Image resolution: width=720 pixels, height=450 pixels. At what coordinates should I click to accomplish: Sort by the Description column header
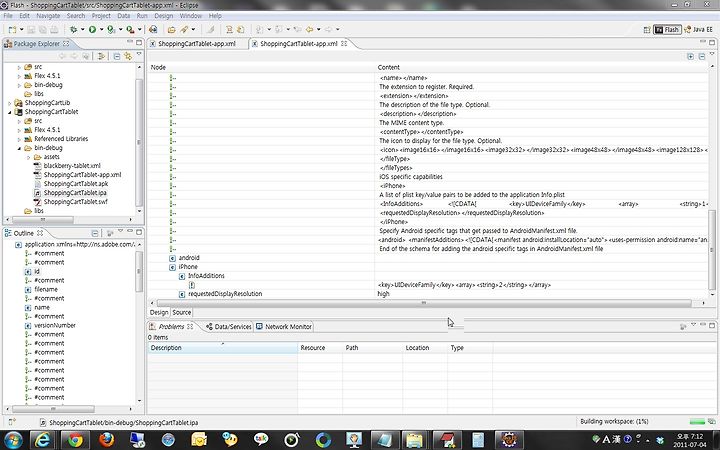point(222,348)
